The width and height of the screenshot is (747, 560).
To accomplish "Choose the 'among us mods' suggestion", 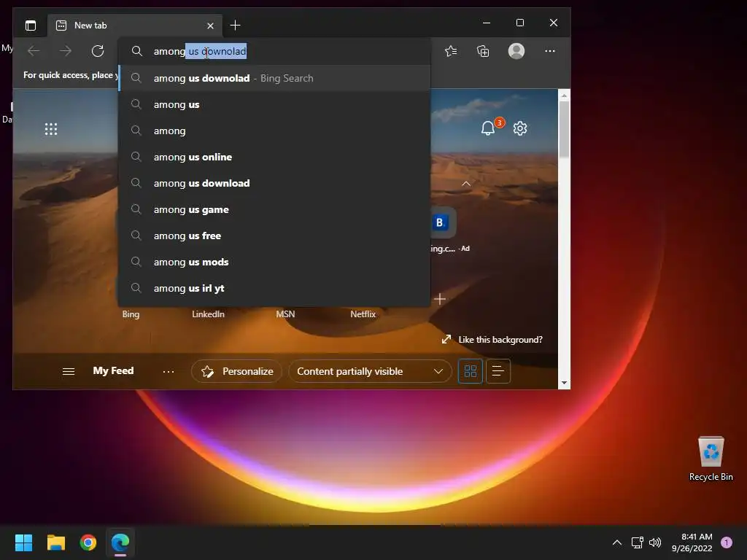I will click(x=274, y=262).
